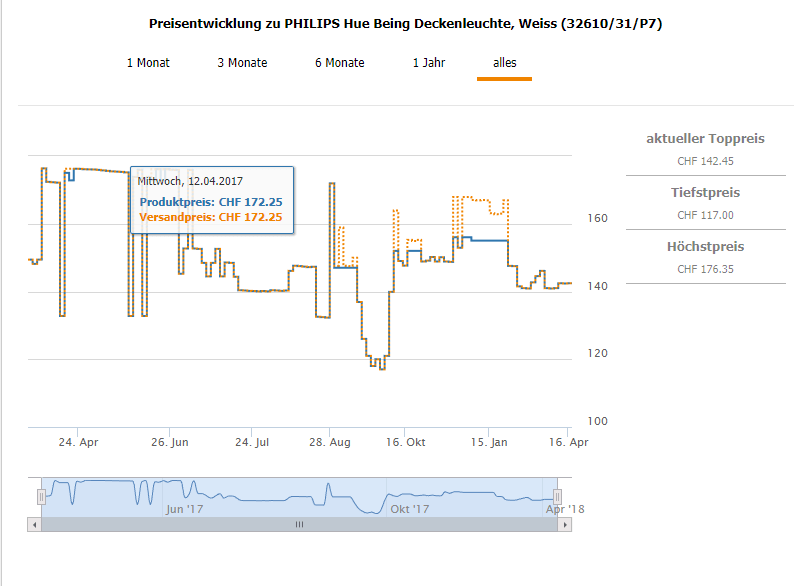
Task: Click the Okt '17 navigator label
Action: [409, 509]
